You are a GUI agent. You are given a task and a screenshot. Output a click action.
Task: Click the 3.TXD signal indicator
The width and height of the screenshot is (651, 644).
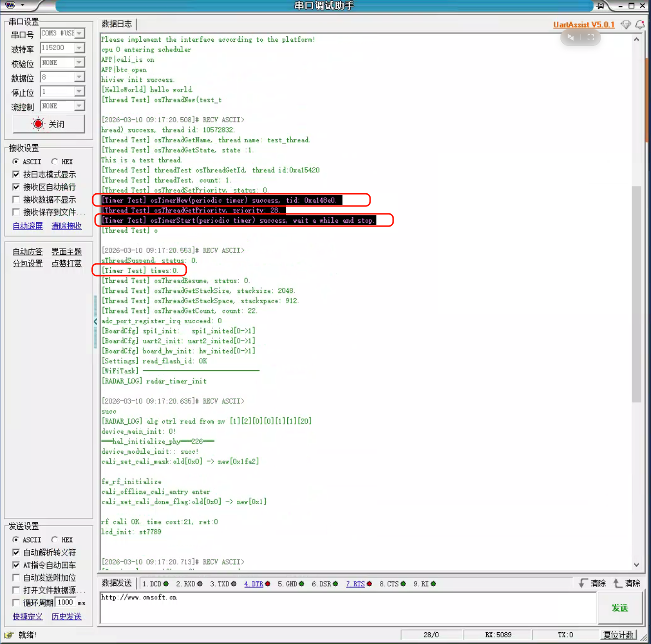[223, 584]
